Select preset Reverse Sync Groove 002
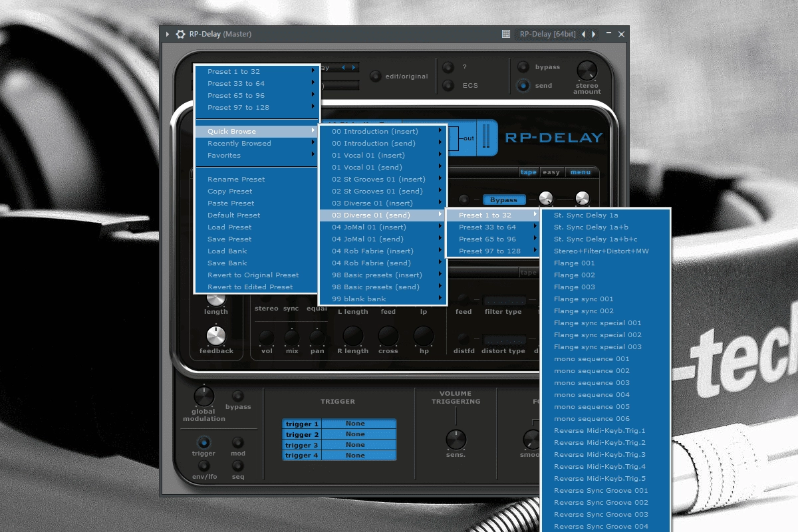798x532 pixels. (605, 502)
